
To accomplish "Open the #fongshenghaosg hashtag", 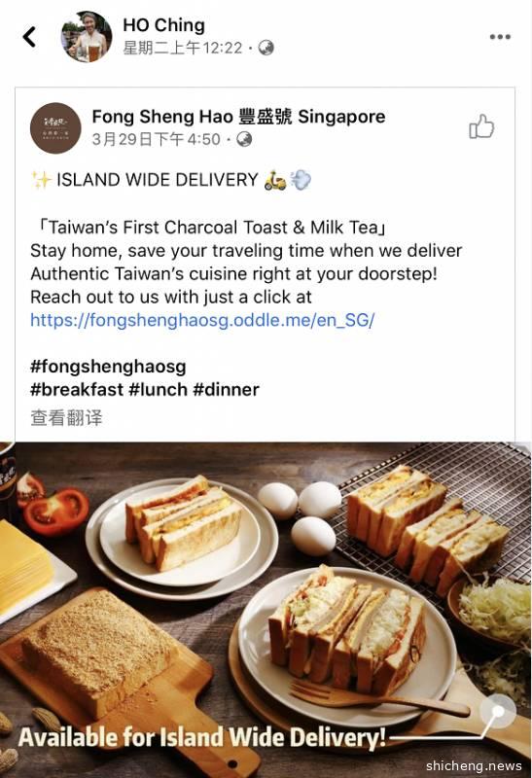I will pos(108,367).
